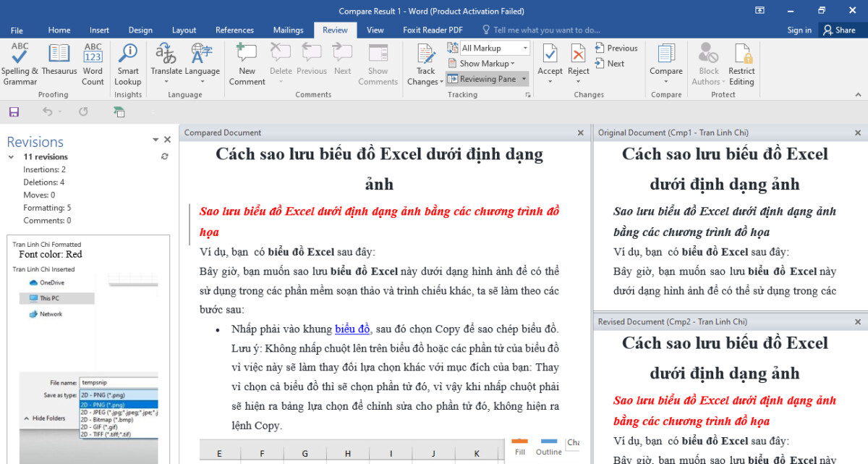Viewport: 868px width, 464px height.
Task: Show the Word Count
Action: [93, 64]
